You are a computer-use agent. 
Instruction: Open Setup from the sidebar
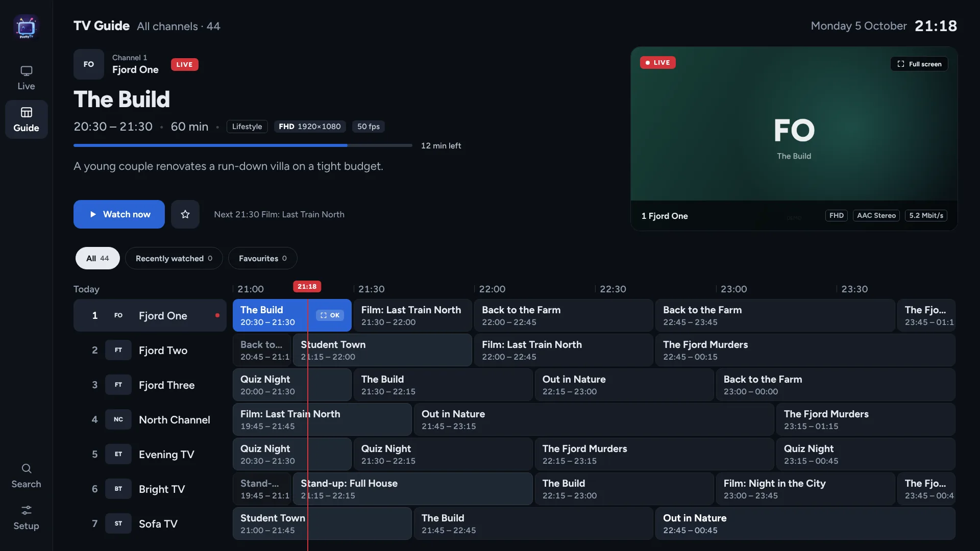(26, 517)
